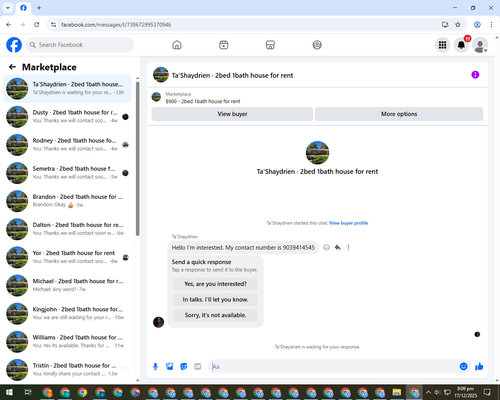The image size is (500, 400).
Task: Open Yor conversation in list
Action: coord(67,257)
